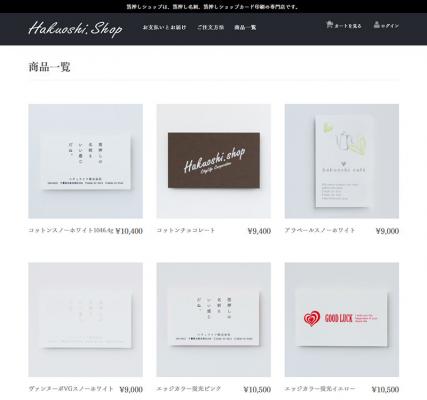Open the GOOD LUCK red heart card thumbnail

tap(342, 319)
